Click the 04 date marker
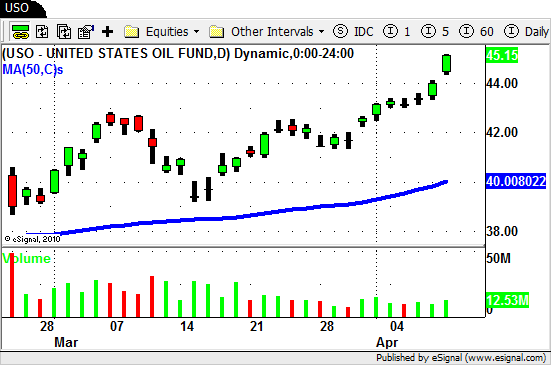The image size is (551, 365). click(x=397, y=326)
